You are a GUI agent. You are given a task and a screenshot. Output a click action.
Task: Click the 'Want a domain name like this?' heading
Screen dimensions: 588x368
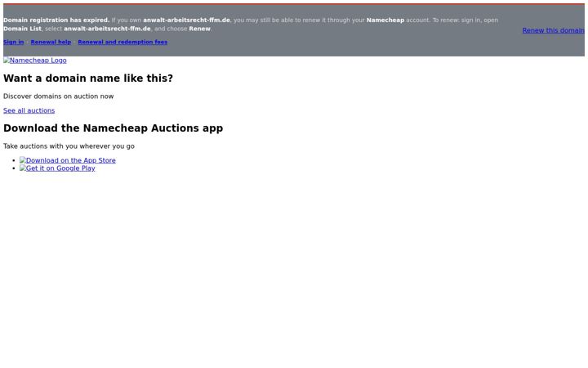pyautogui.click(x=88, y=79)
